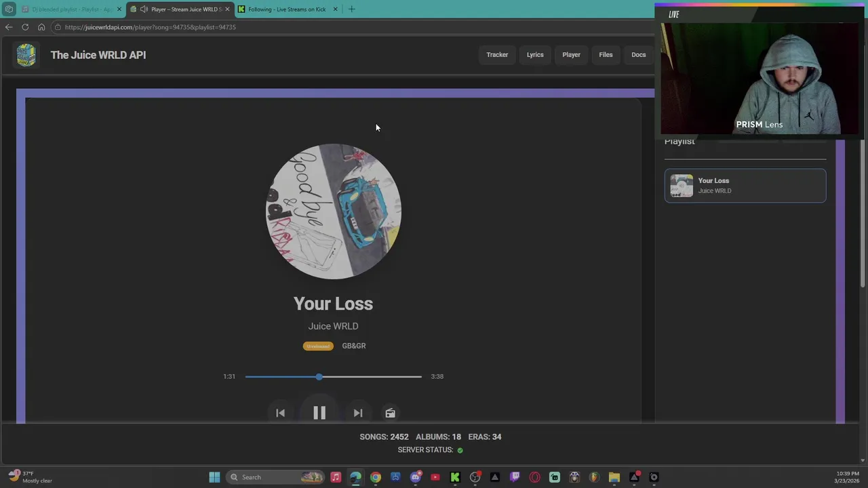868x488 pixels.
Task: Open the Player nav item
Action: (571, 55)
